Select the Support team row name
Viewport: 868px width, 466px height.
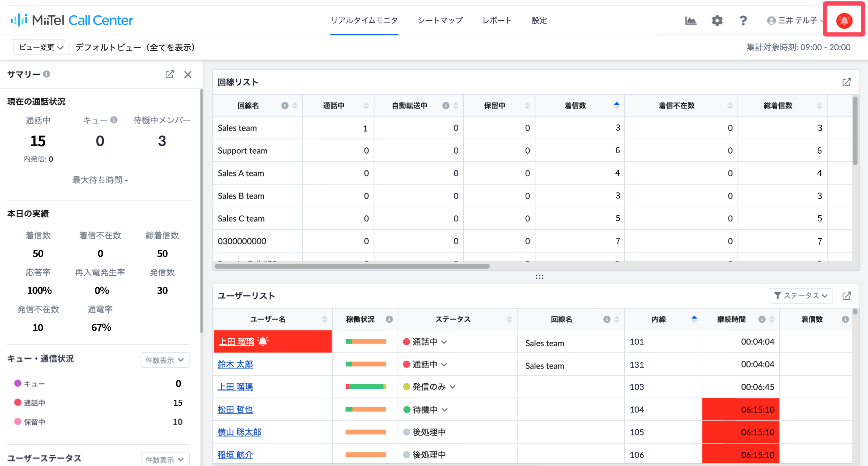pos(243,150)
